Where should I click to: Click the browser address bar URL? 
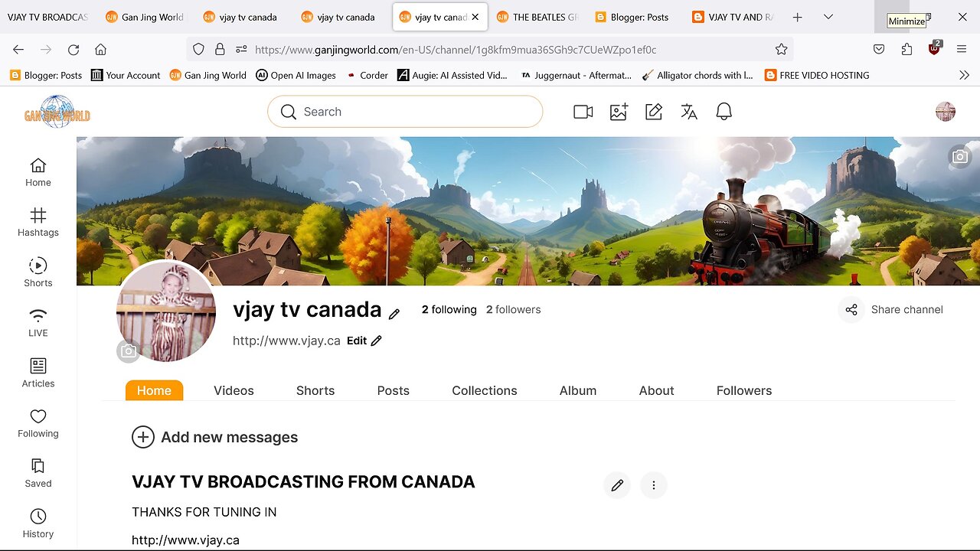456,50
